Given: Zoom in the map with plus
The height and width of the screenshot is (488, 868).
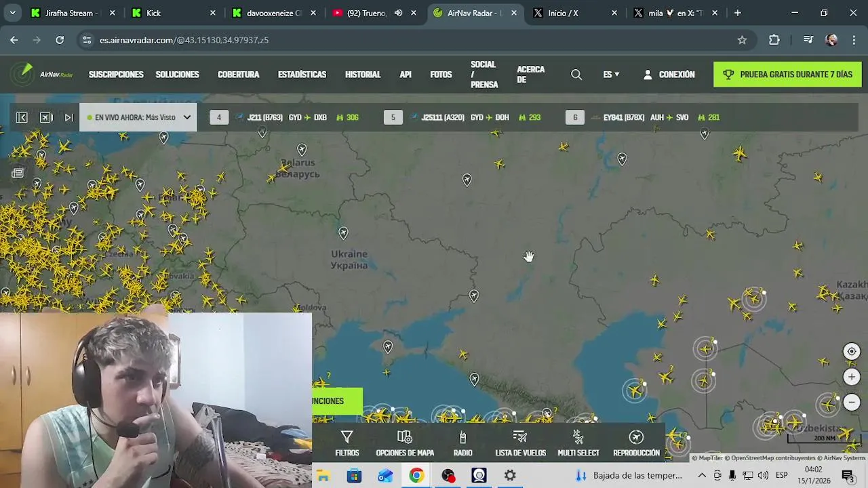Looking at the screenshot, I should point(852,377).
